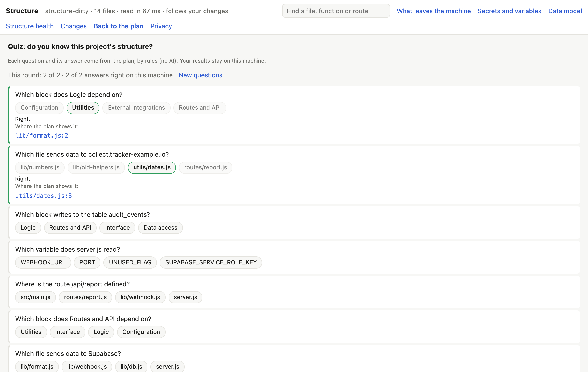Go to Data model link
The height and width of the screenshot is (372, 588).
pos(565,11)
